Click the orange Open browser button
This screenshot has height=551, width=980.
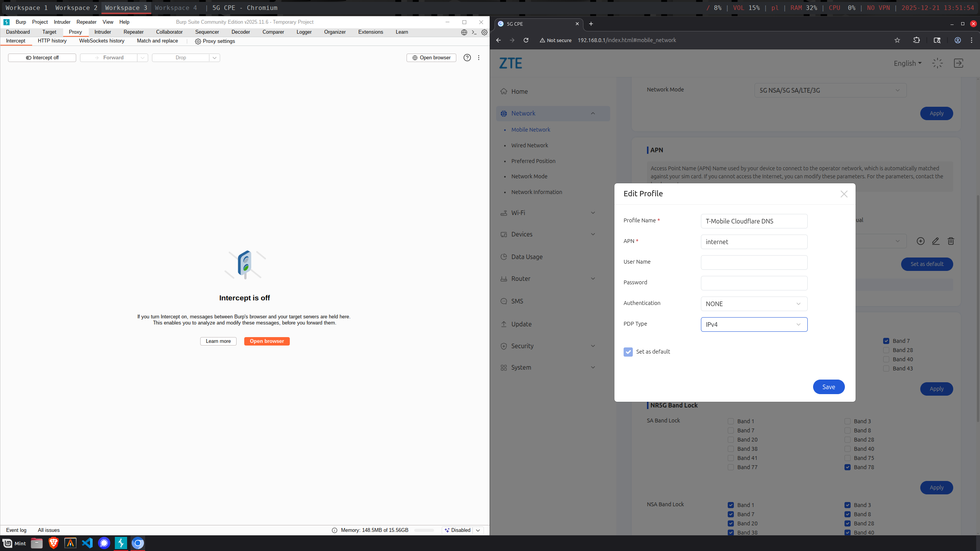click(x=267, y=341)
